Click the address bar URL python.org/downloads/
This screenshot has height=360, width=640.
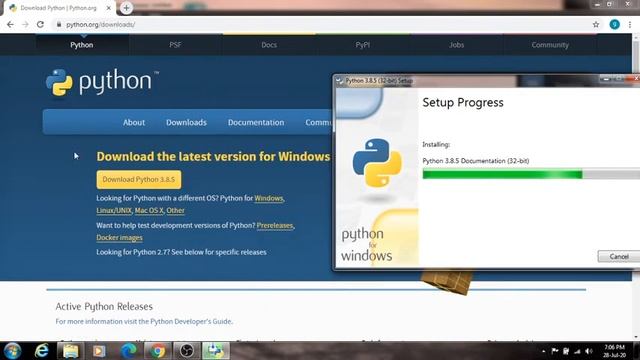click(100, 24)
